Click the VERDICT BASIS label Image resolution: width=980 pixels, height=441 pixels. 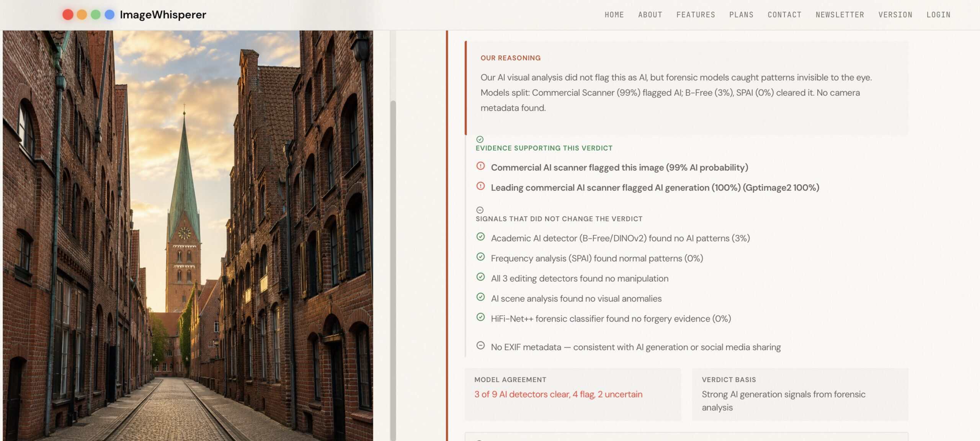point(728,380)
